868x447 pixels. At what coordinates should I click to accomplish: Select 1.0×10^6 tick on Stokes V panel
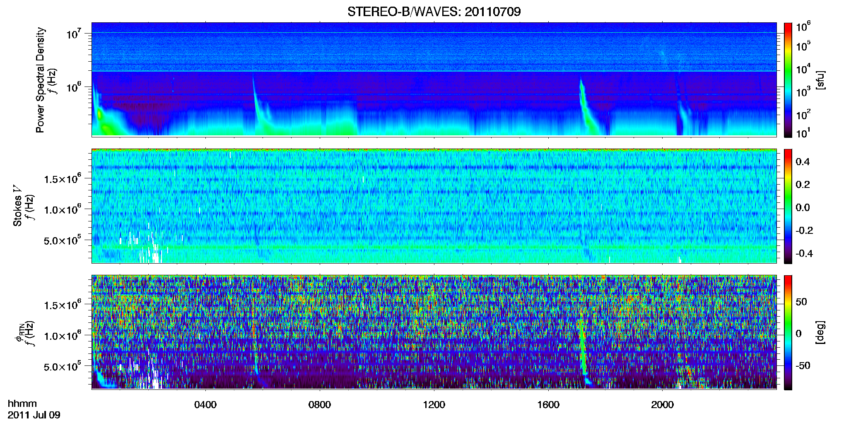[x=63, y=209]
